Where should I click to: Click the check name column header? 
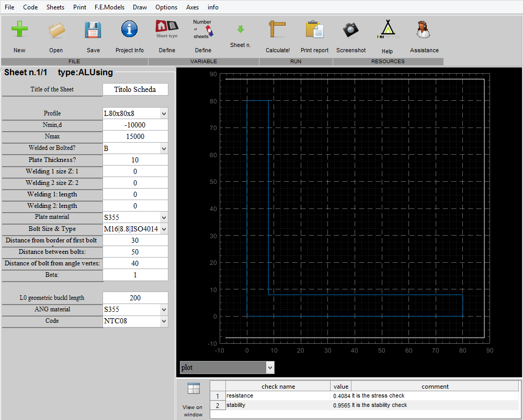coord(278,387)
